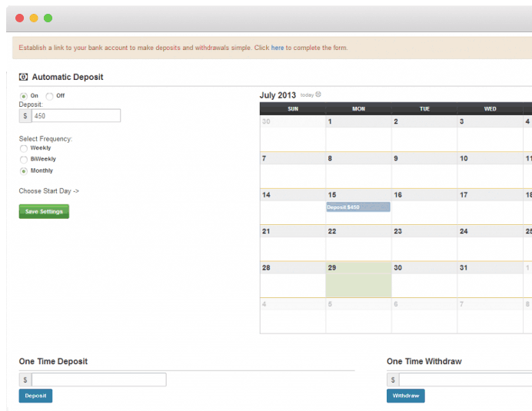Turn automatic deposit On
This screenshot has height=411, width=532.
(23, 96)
